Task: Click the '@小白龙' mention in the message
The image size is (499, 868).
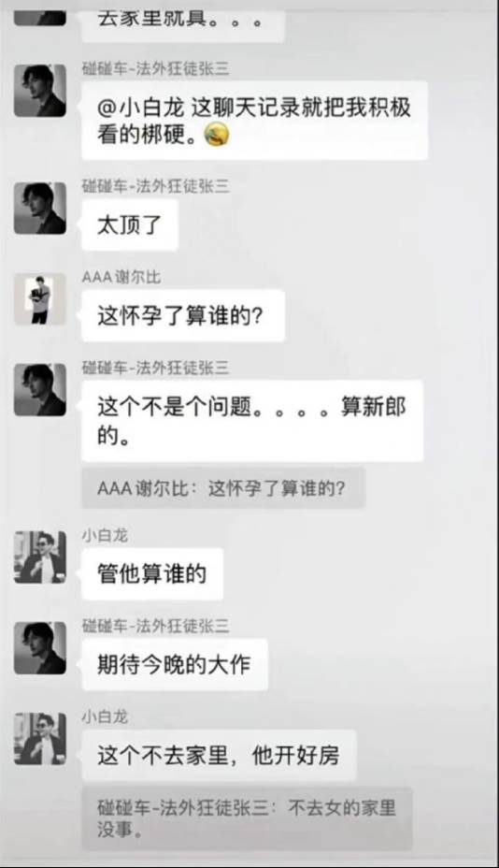Action: pyautogui.click(x=140, y=108)
